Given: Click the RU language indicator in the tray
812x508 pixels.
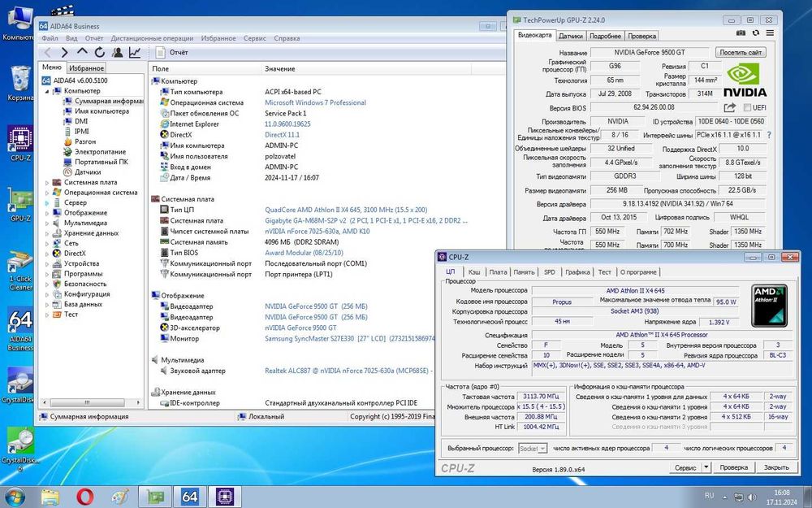Looking at the screenshot, I should (710, 495).
